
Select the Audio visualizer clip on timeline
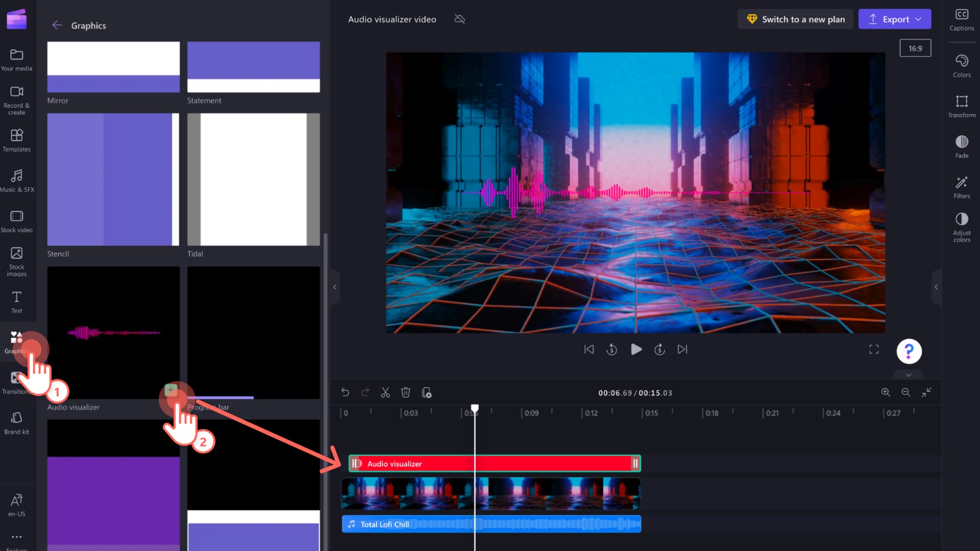click(x=495, y=463)
